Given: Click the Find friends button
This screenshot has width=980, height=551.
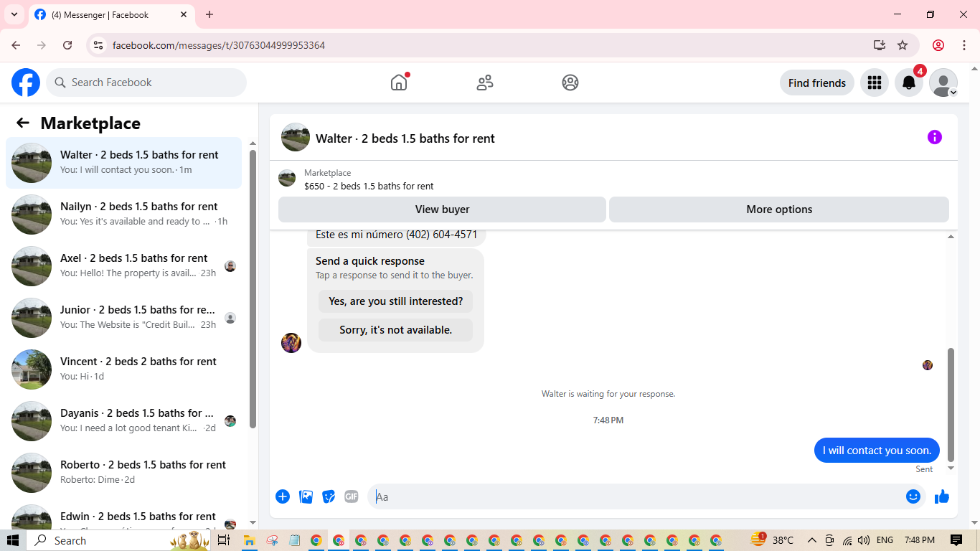Looking at the screenshot, I should click(817, 83).
